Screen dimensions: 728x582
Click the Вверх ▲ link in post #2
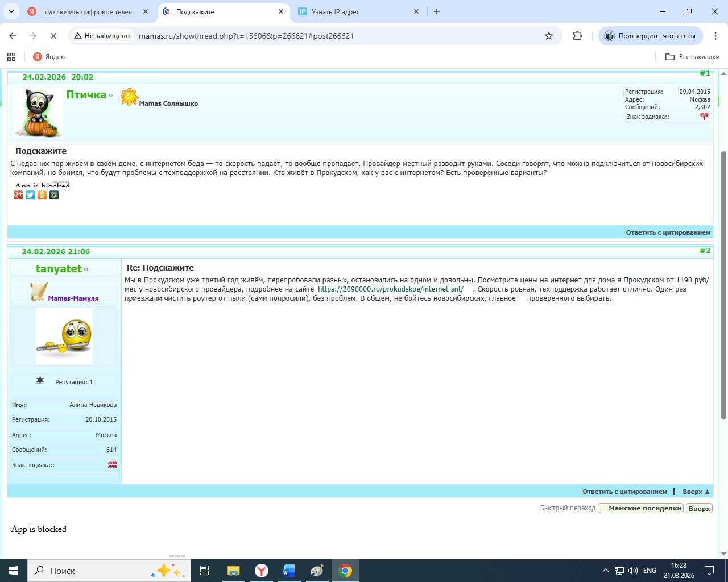(x=696, y=492)
